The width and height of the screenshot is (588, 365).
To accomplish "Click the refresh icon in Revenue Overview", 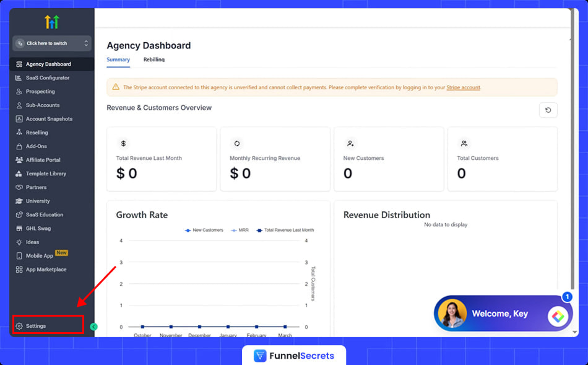I will click(x=548, y=110).
